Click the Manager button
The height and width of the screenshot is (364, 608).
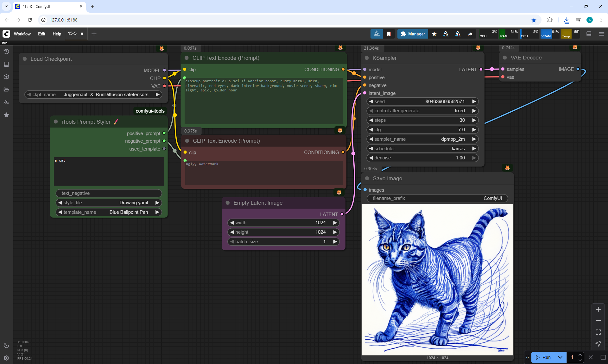click(413, 34)
